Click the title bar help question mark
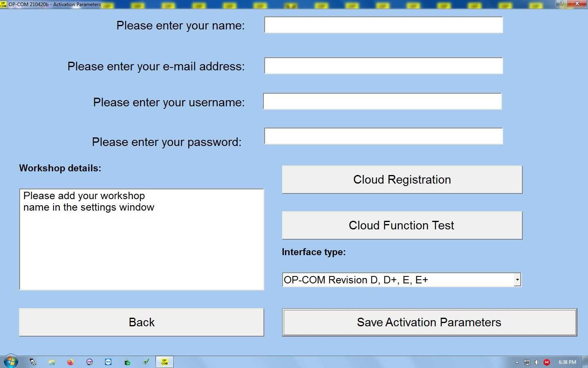The width and height of the screenshot is (588, 368). (562, 3)
